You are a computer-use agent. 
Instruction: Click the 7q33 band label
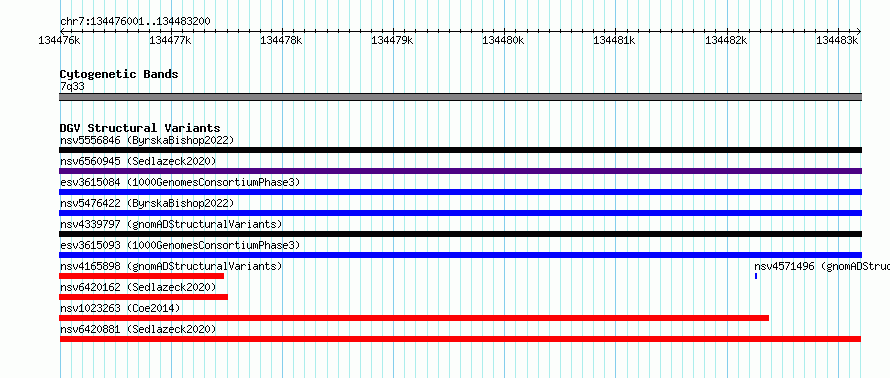72,86
